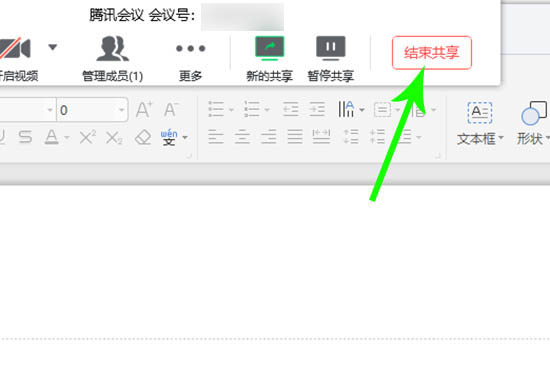Toggle strikethrough formatting

(x=25, y=137)
